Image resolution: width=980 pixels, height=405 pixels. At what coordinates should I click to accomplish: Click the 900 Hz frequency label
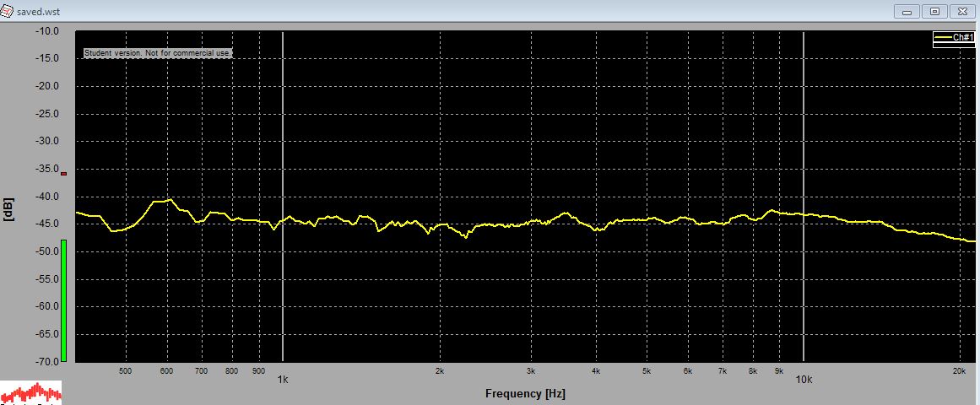pyautogui.click(x=259, y=371)
